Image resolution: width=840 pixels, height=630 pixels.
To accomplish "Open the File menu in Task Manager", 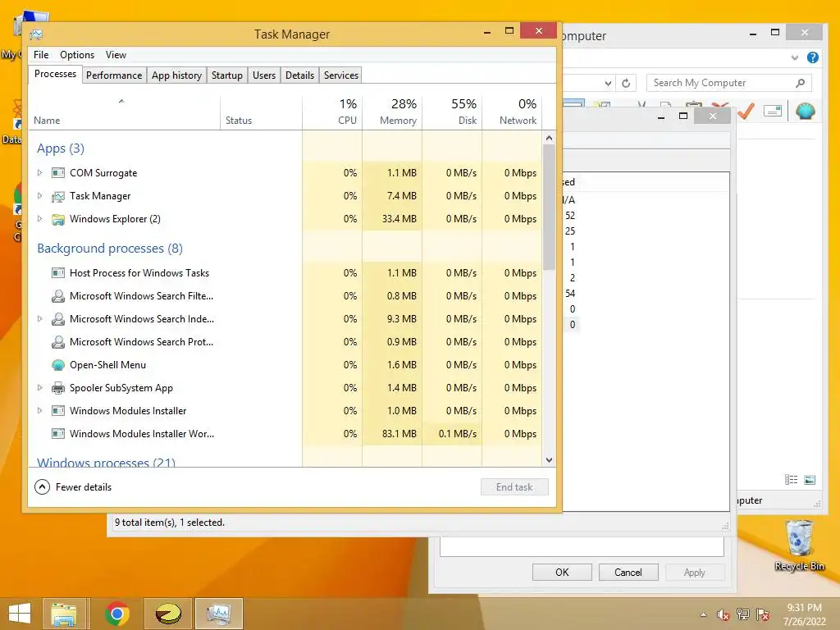I will tap(41, 55).
